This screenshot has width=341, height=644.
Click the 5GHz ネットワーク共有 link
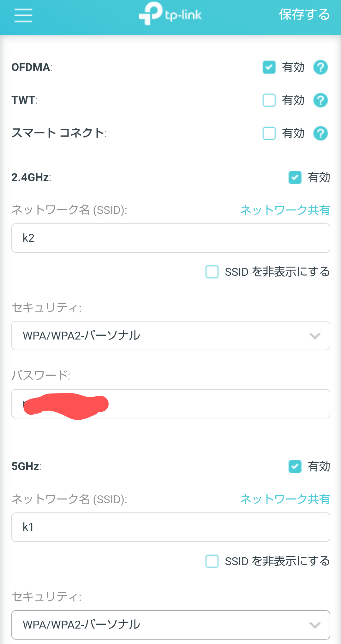[x=285, y=499]
